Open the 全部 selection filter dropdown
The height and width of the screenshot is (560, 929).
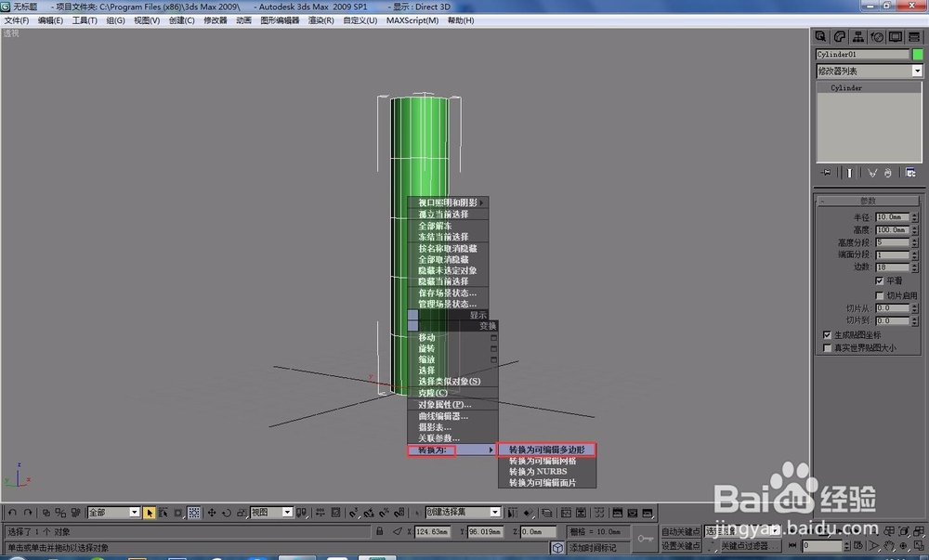pos(113,513)
